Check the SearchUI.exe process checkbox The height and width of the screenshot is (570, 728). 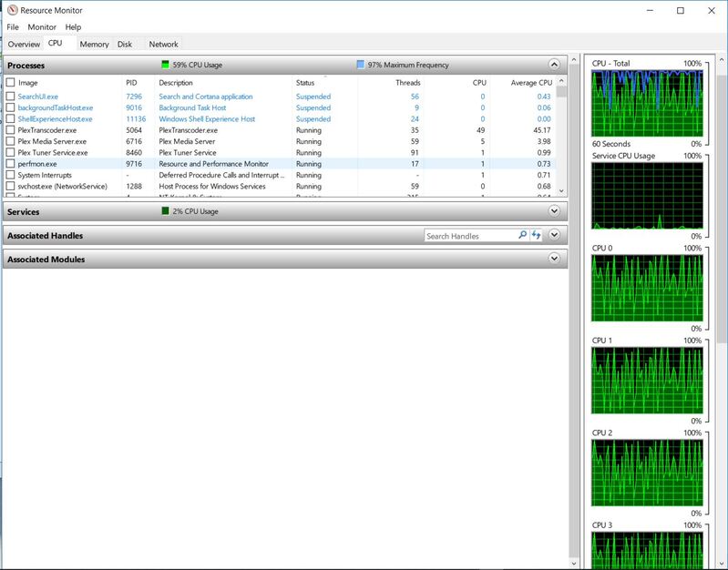[x=10, y=97]
